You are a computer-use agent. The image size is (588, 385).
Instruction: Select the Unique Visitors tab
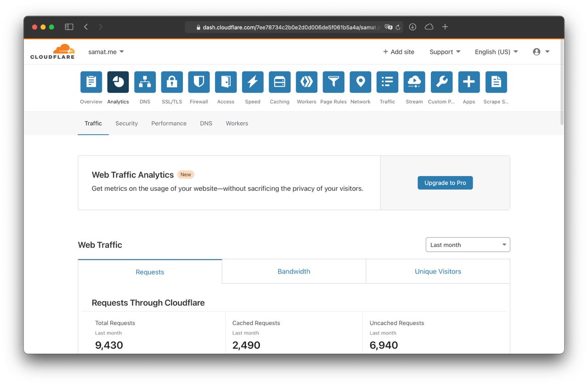coord(438,271)
